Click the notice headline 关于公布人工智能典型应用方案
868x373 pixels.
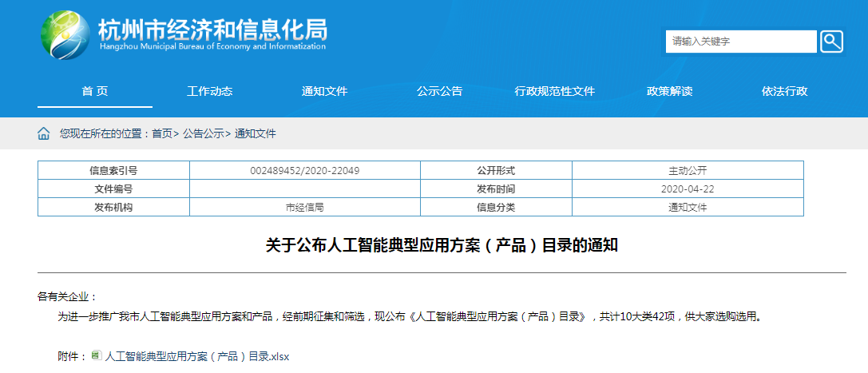[x=442, y=245]
